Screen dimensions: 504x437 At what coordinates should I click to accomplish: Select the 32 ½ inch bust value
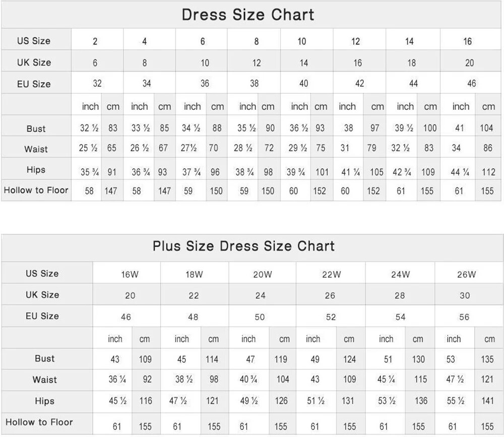(x=88, y=129)
